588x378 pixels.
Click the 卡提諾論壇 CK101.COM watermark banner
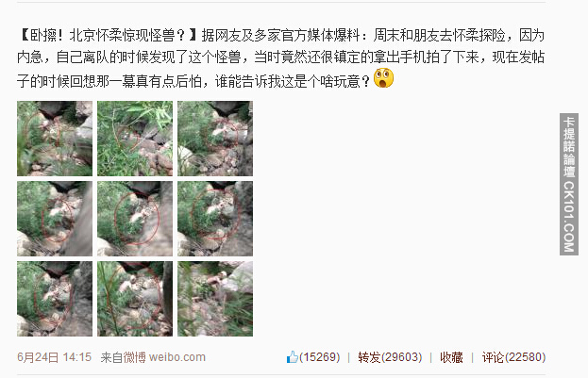click(569, 185)
